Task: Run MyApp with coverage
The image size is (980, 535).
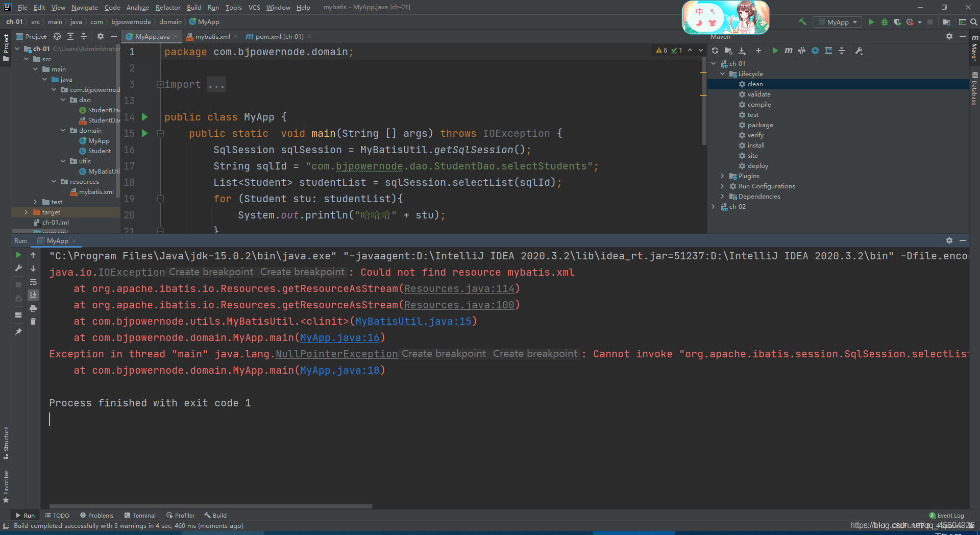Action: 897,22
